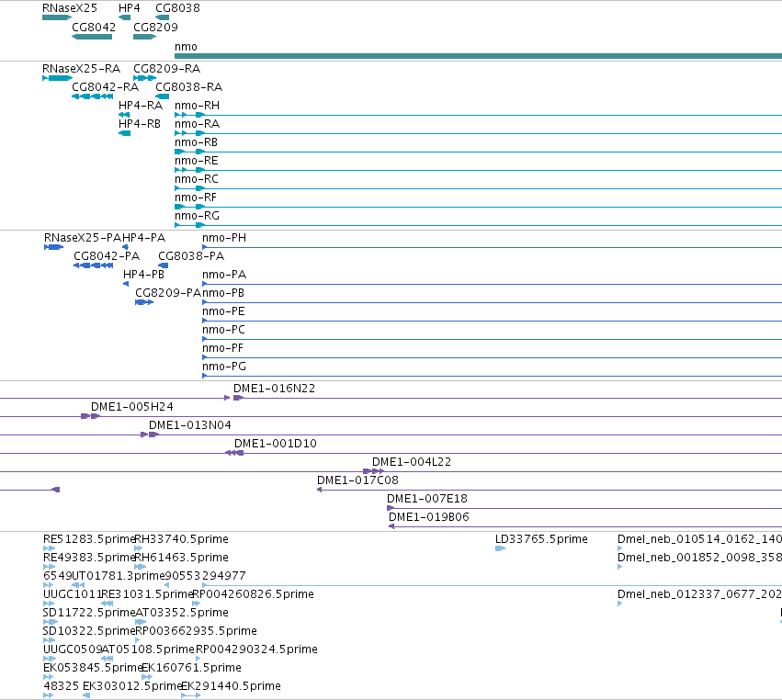782x700 pixels.
Task: Click the CG8209-PA protein label
Action: click(x=168, y=293)
